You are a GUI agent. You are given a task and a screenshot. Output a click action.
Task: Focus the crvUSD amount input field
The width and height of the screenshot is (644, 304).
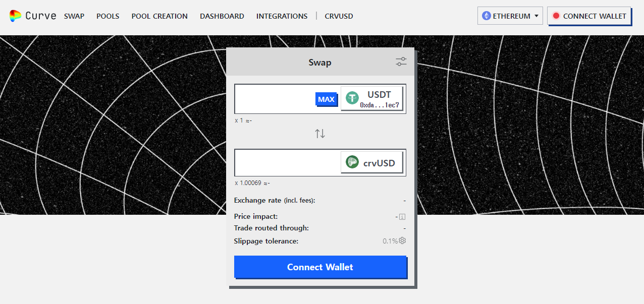[288, 162]
